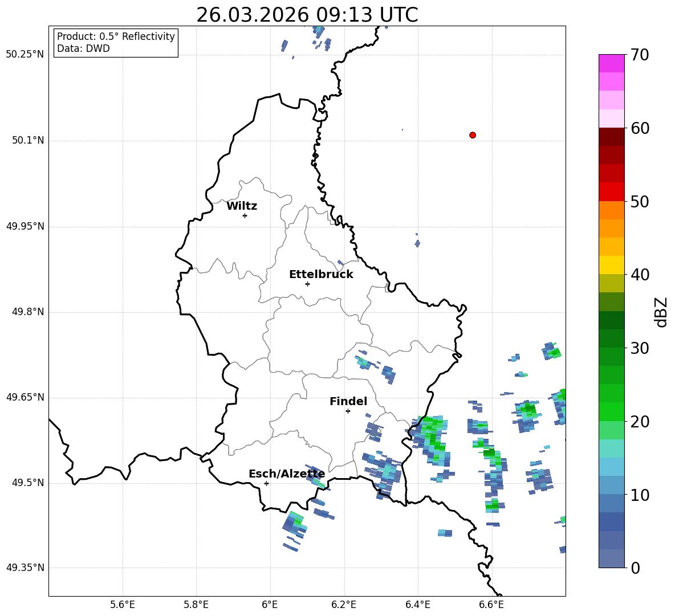Click the Findel cross marker
The height and width of the screenshot is (616, 675).
coord(348,411)
